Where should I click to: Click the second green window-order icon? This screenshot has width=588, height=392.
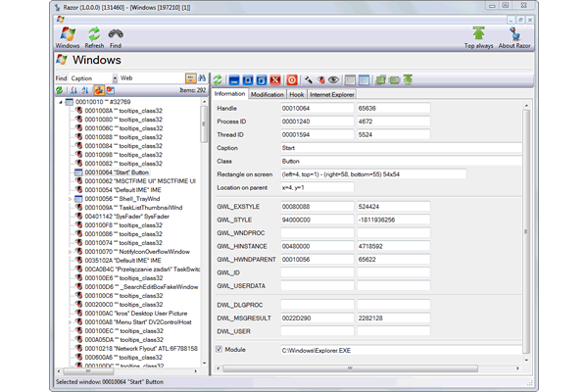click(395, 80)
